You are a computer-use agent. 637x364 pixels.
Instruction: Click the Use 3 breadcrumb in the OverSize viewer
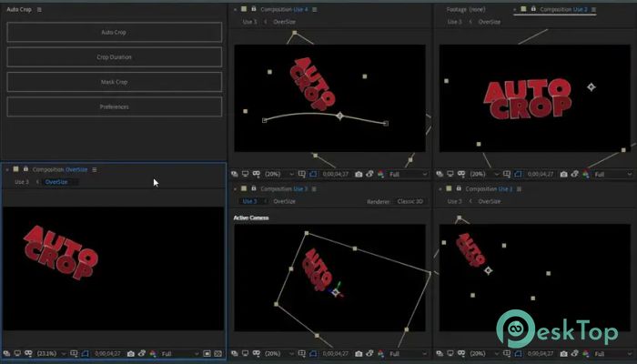22,182
